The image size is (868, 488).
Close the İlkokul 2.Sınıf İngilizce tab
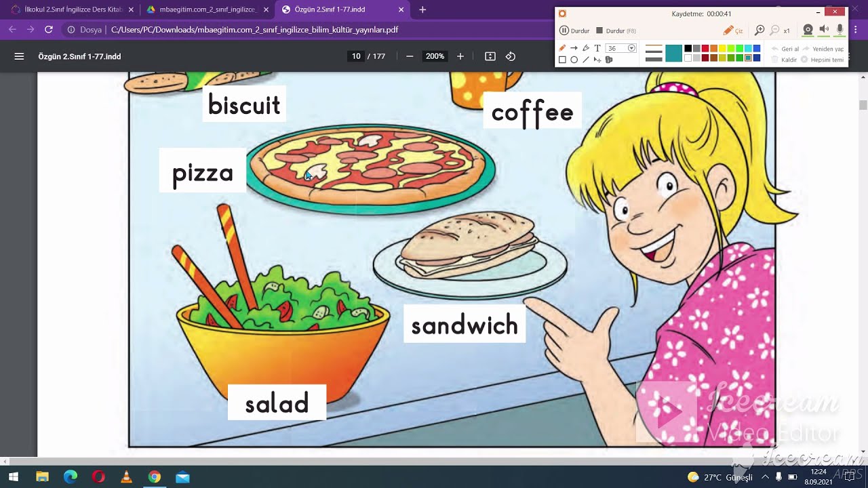coord(131,9)
